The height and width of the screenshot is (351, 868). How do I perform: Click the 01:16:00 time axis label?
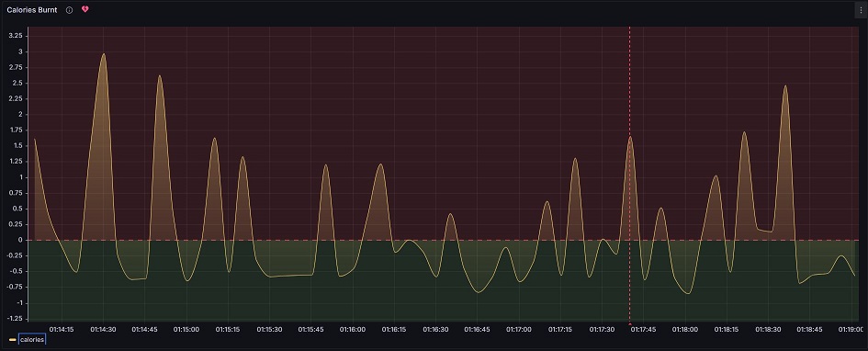(x=352, y=330)
